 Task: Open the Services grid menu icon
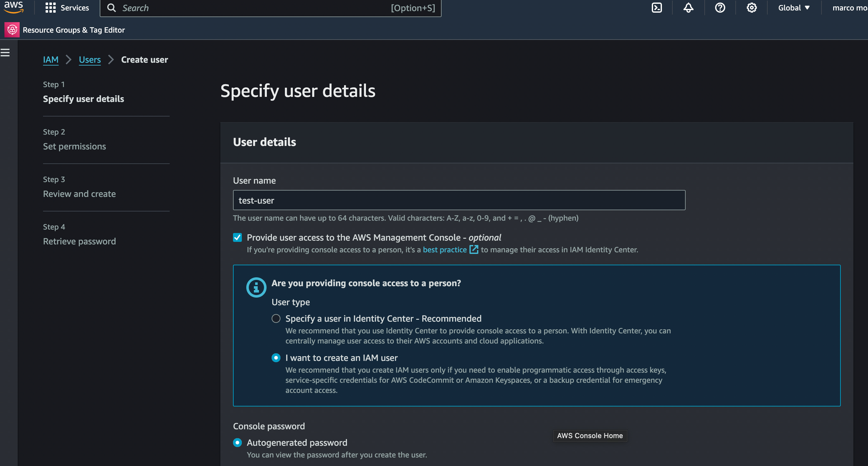pos(50,8)
